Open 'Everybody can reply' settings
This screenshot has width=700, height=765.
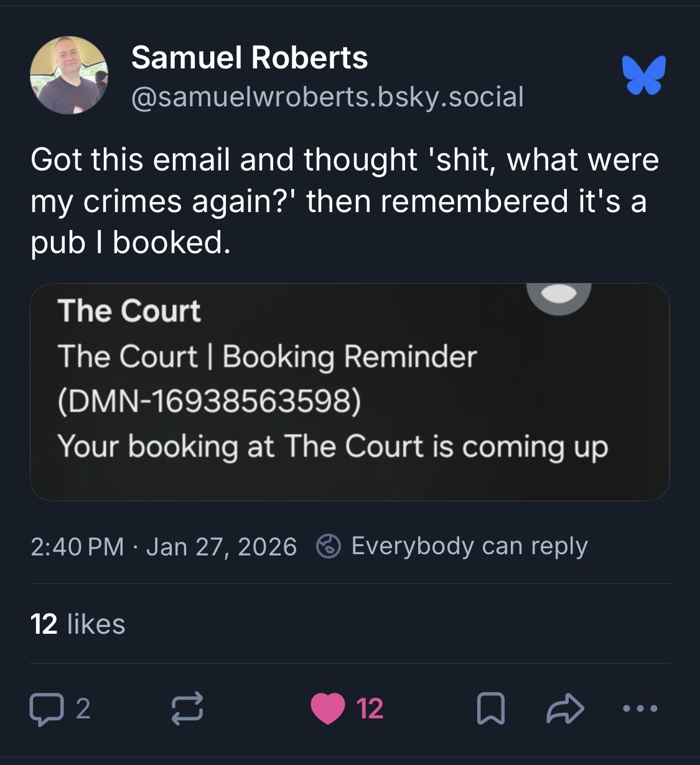(469, 546)
